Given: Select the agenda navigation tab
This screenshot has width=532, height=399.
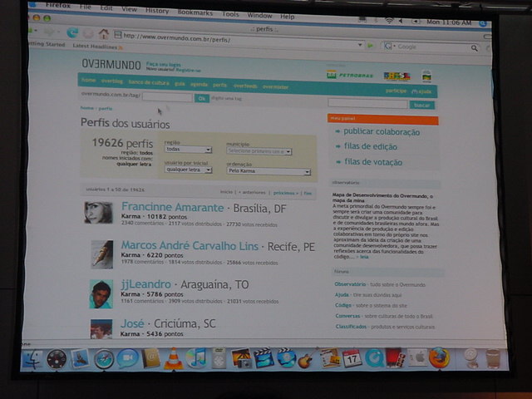Looking at the screenshot, I should click(x=199, y=84).
